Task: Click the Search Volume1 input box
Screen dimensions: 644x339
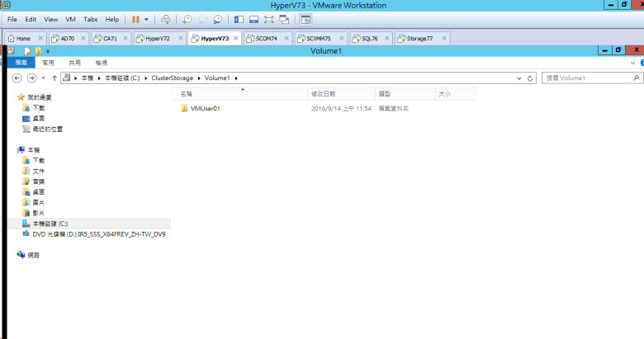Action: point(586,78)
